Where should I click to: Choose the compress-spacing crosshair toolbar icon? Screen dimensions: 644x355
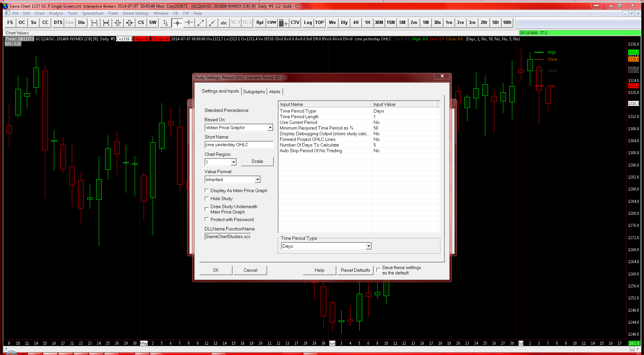tap(189, 23)
